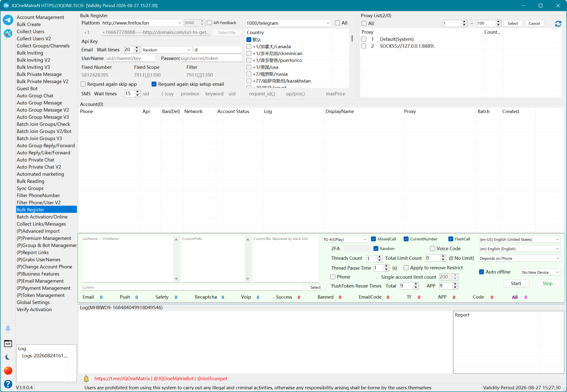
Task: Open the help question mark icon
Action: point(8,384)
